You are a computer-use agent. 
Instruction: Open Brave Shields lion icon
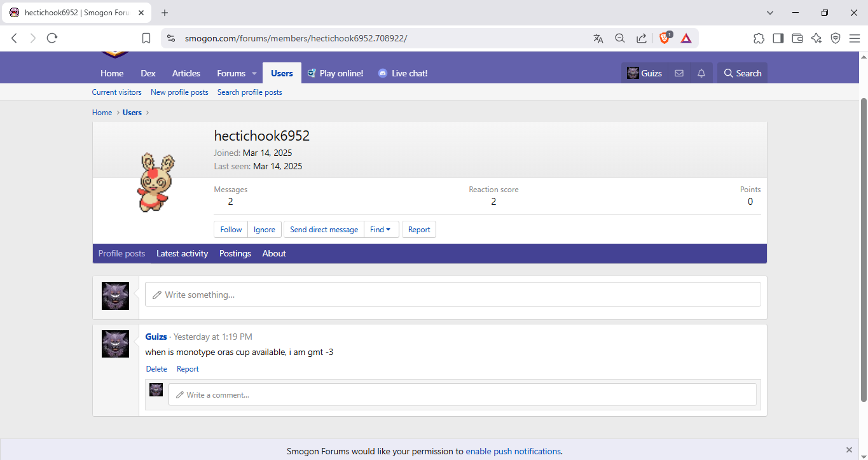pos(665,38)
